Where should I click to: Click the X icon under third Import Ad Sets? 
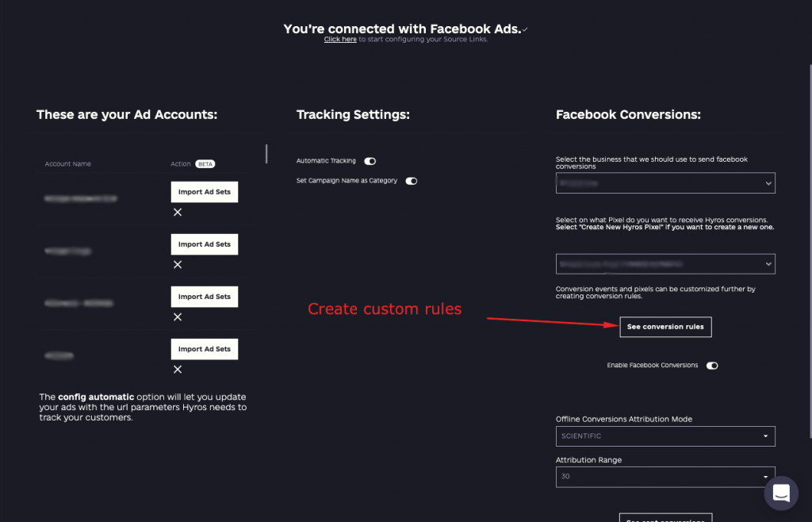178,317
